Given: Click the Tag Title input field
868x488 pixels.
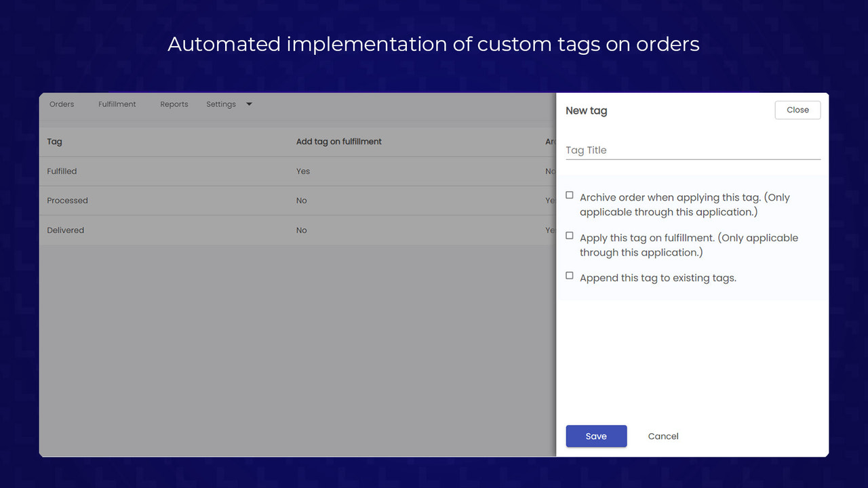Looking at the screenshot, I should [692, 150].
